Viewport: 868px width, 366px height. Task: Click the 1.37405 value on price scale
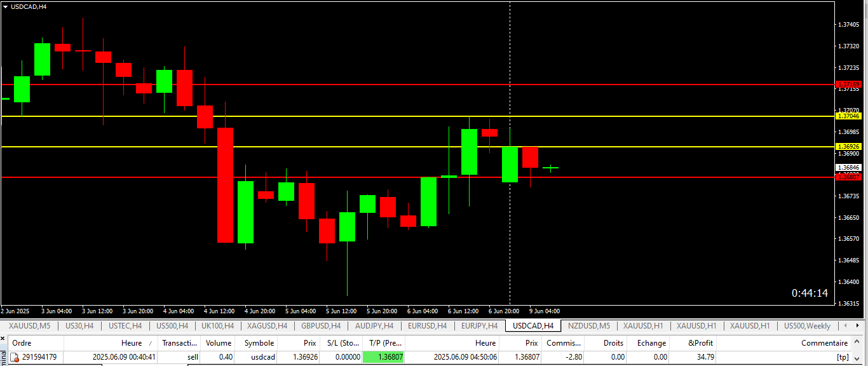(849, 25)
